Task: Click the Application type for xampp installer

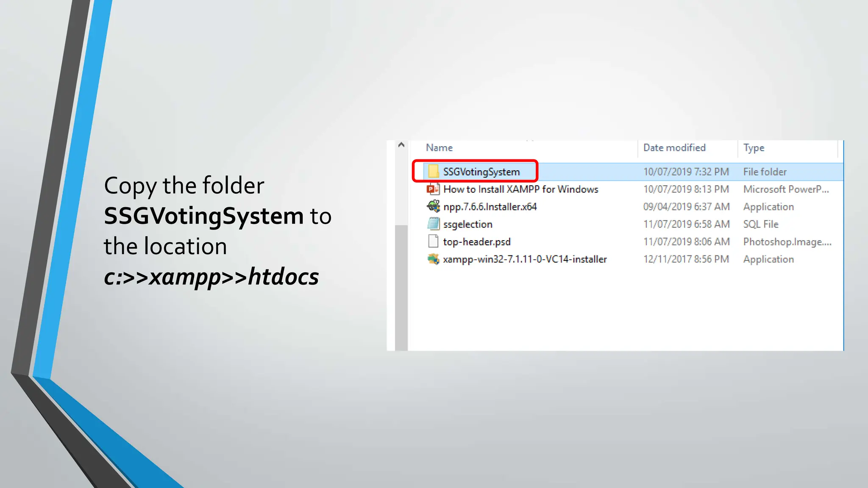Action: click(768, 259)
